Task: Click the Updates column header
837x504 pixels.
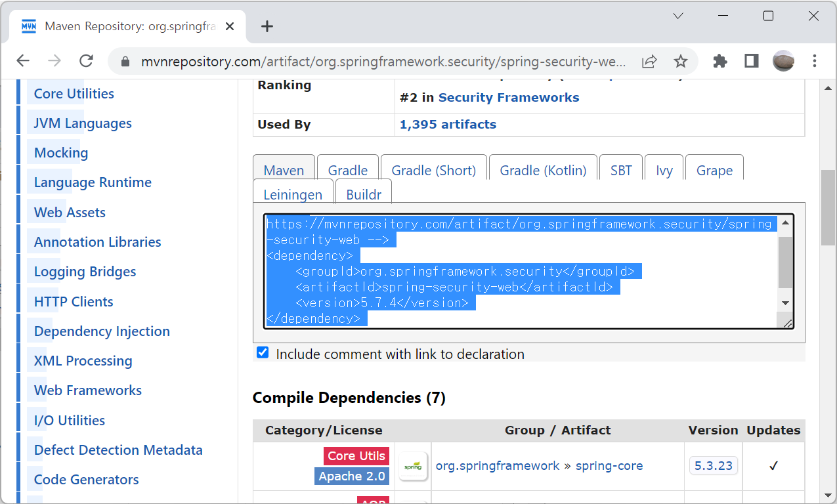Action: 773,430
